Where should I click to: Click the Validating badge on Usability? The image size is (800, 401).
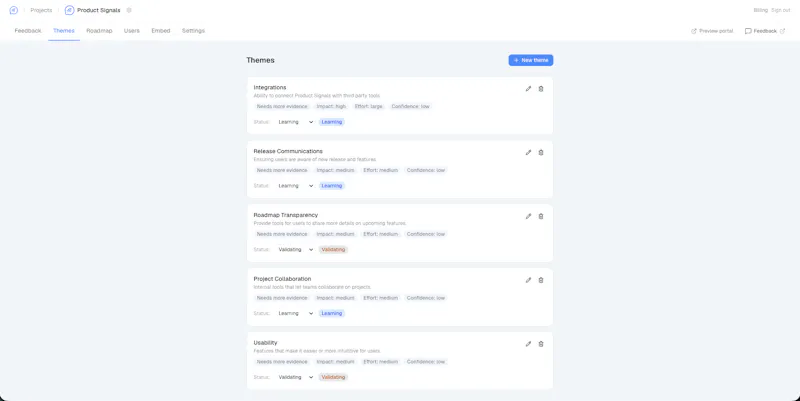coord(334,377)
